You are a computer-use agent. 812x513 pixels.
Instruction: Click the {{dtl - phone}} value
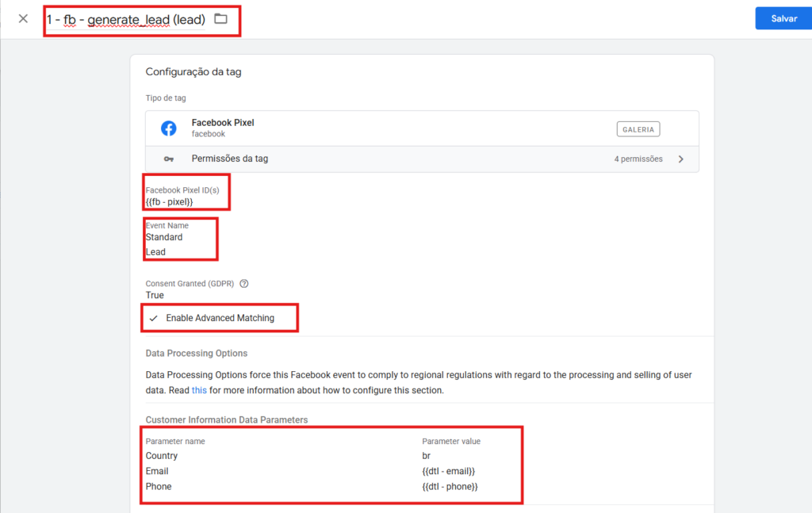click(x=450, y=487)
